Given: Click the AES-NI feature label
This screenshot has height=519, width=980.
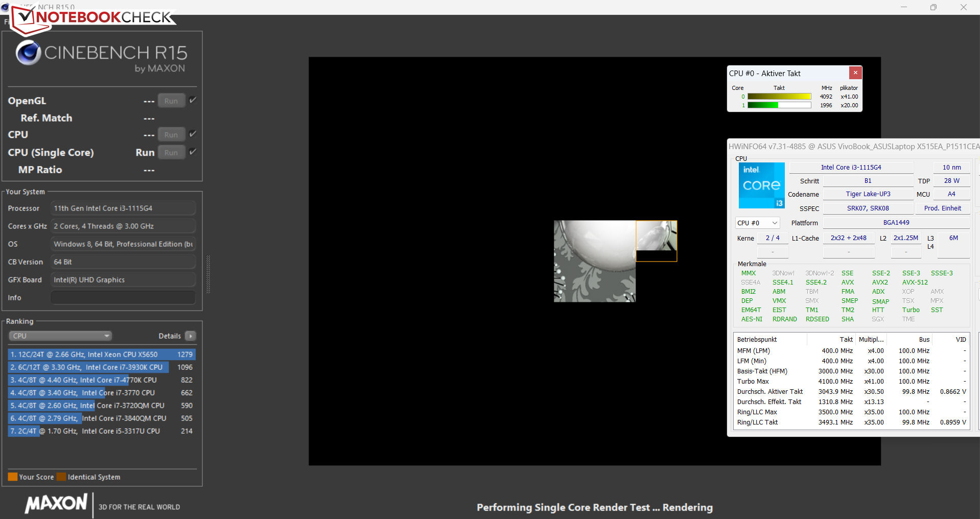Looking at the screenshot, I should 752,319.
